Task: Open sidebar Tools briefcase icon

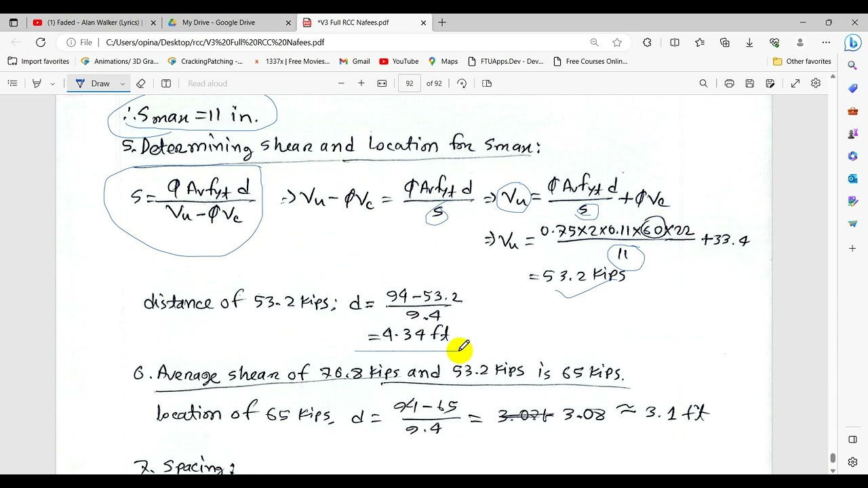Action: click(852, 111)
